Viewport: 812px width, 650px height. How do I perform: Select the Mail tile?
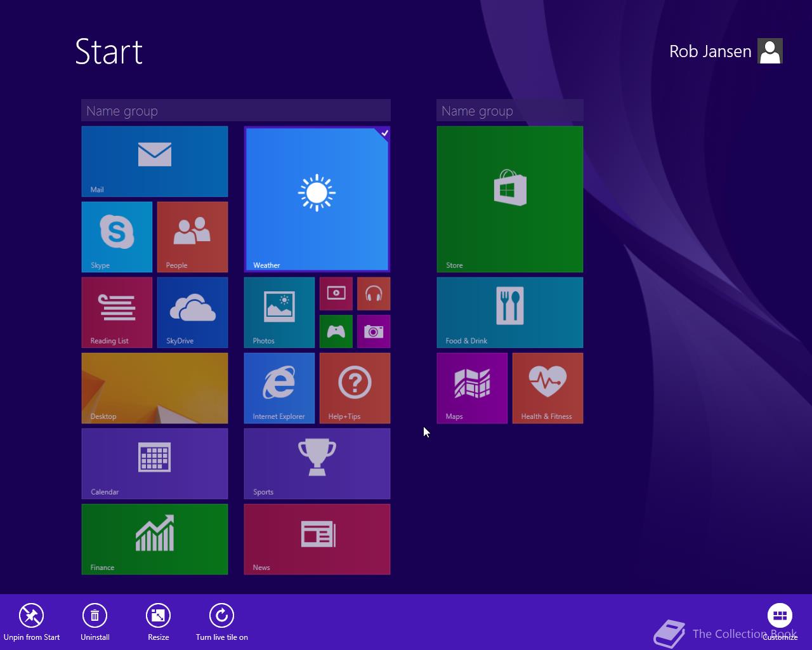pos(155,161)
